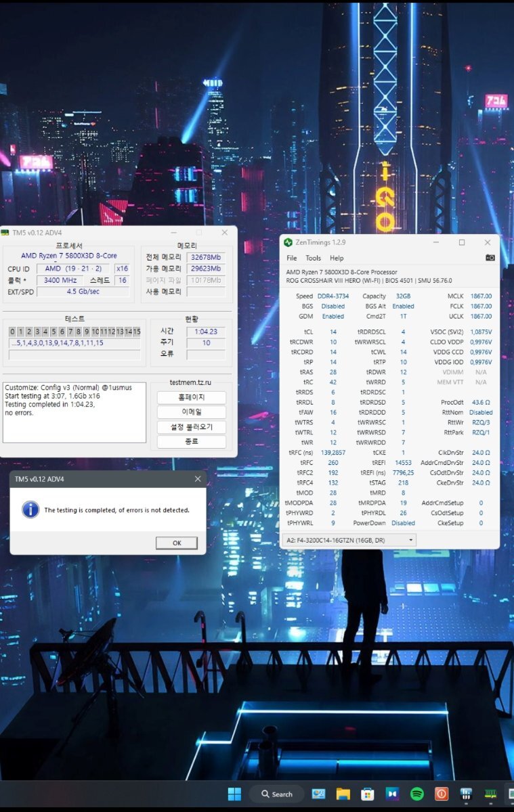Image resolution: width=514 pixels, height=812 pixels.
Task: Click the ZenTimings camera screenshot icon
Action: [x=490, y=258]
